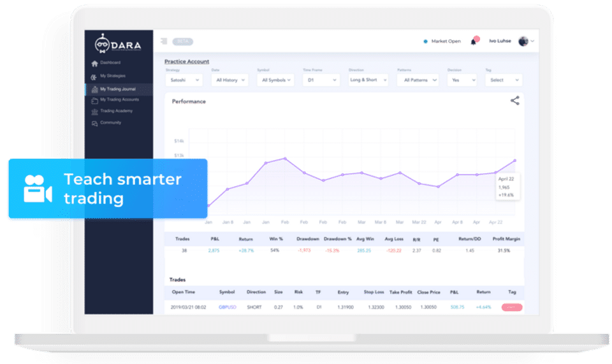The image size is (612, 364).
Task: Sort trades by Direction column header
Action: point(256,292)
